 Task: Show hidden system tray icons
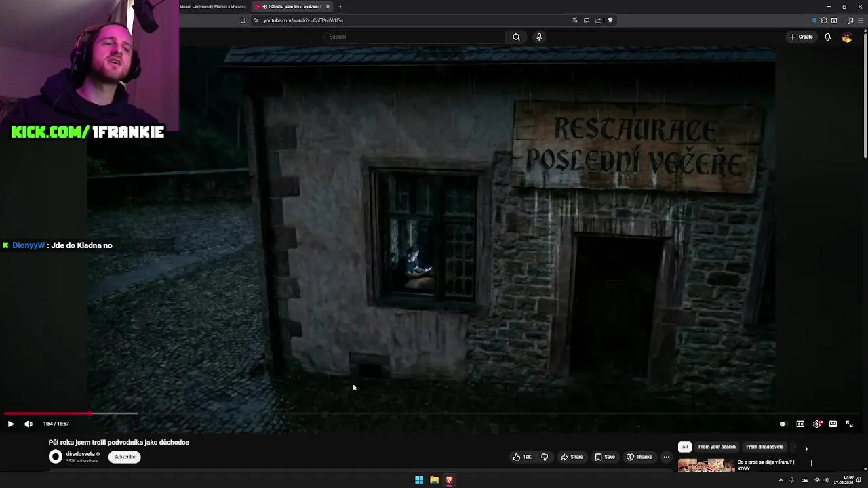pos(781,480)
